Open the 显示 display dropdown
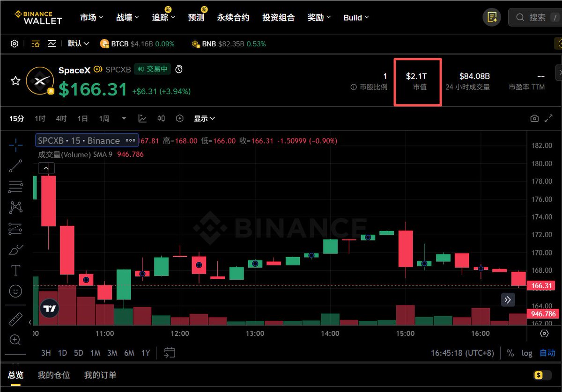 pyautogui.click(x=205, y=119)
